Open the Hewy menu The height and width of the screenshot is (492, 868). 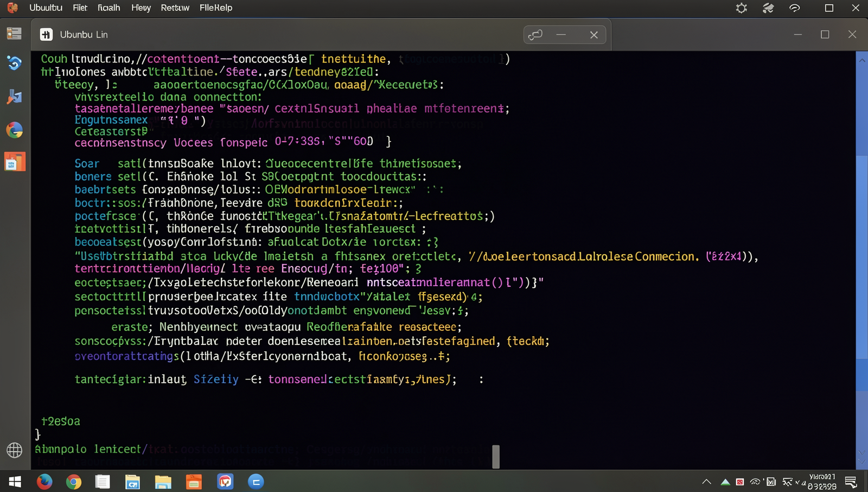pyautogui.click(x=141, y=8)
